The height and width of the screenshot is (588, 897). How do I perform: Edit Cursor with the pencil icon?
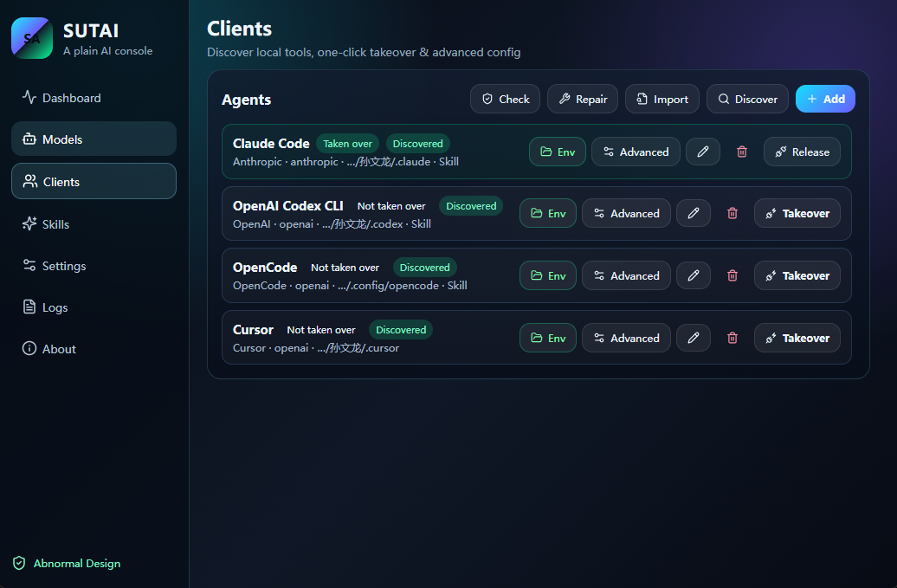(694, 338)
